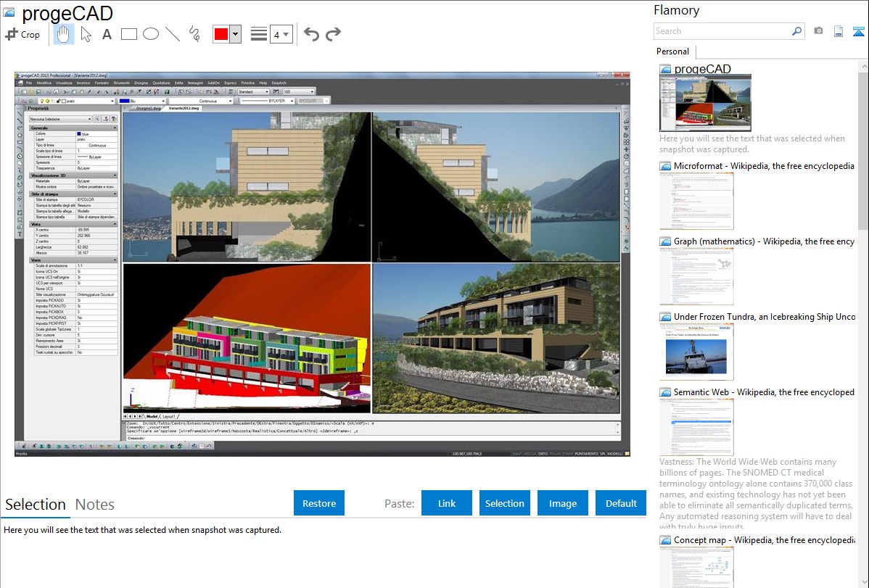
Task: Click the icon beside Semantic Web title
Action: point(665,392)
